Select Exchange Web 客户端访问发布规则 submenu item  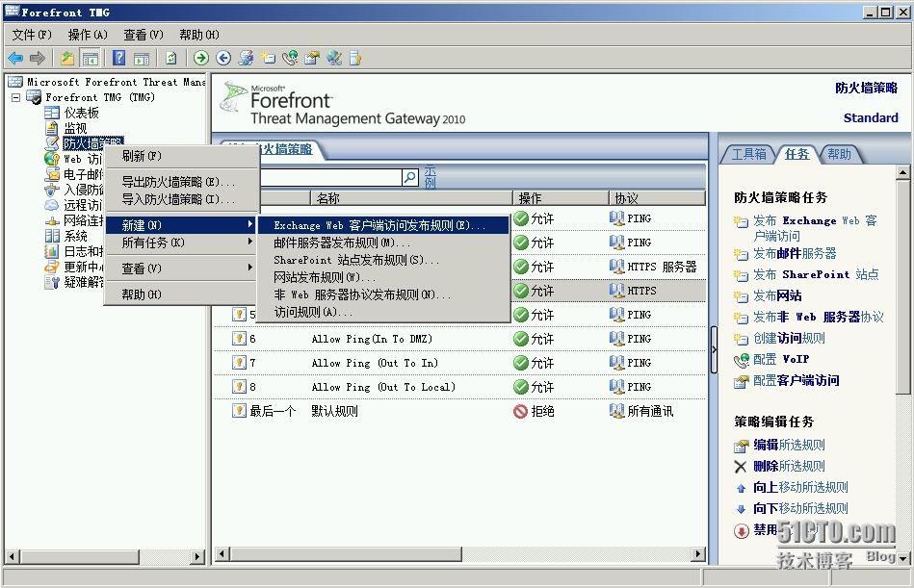[383, 225]
